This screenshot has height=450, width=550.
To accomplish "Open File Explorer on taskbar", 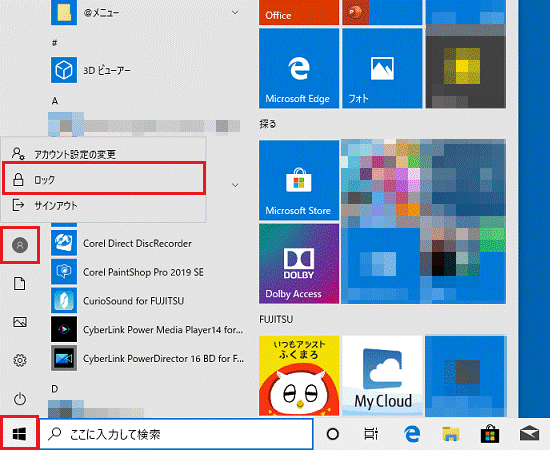I will 451,434.
